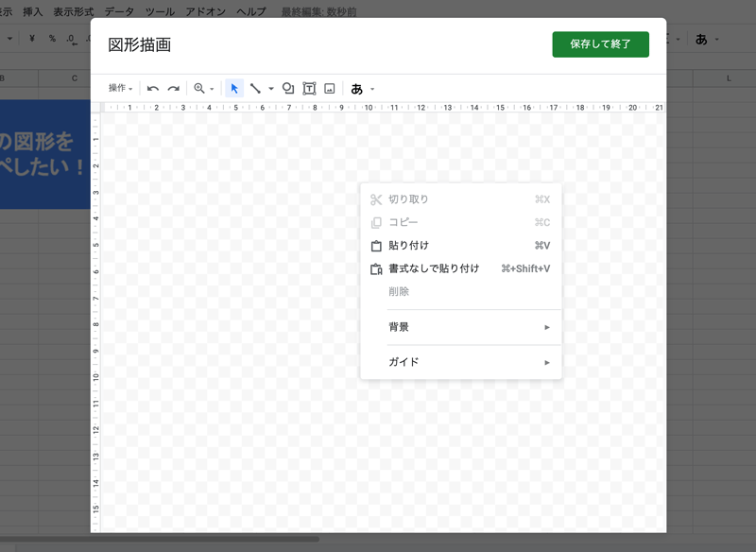
Task: Click the blue shape with 図形を text
Action: [44, 154]
